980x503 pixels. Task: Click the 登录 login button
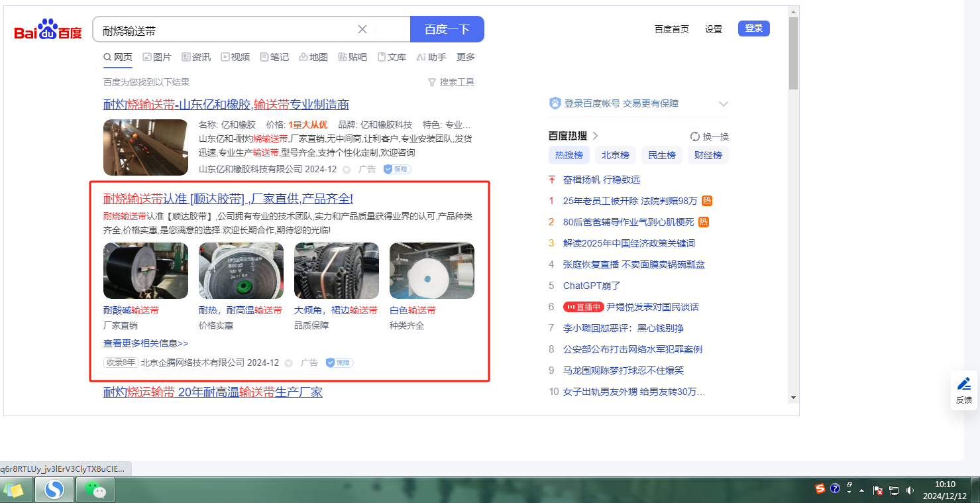754,28
